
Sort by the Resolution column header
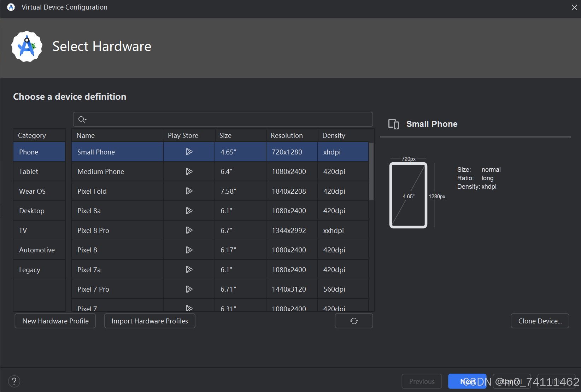pyautogui.click(x=292, y=135)
